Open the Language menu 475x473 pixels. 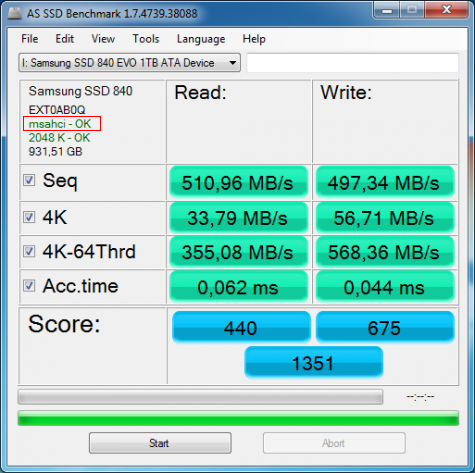201,39
